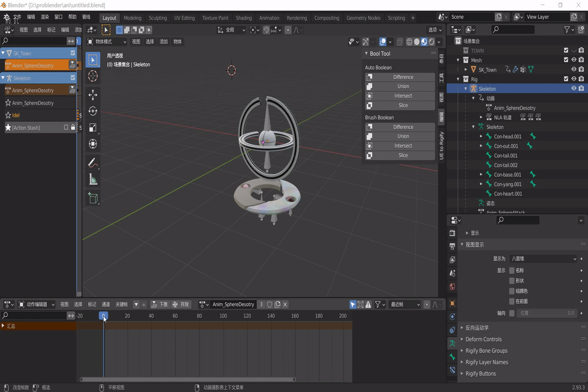This screenshot has height=392, width=588.
Task: Exclude the Mesh collection checkbox in outliner
Action: [x=566, y=60]
